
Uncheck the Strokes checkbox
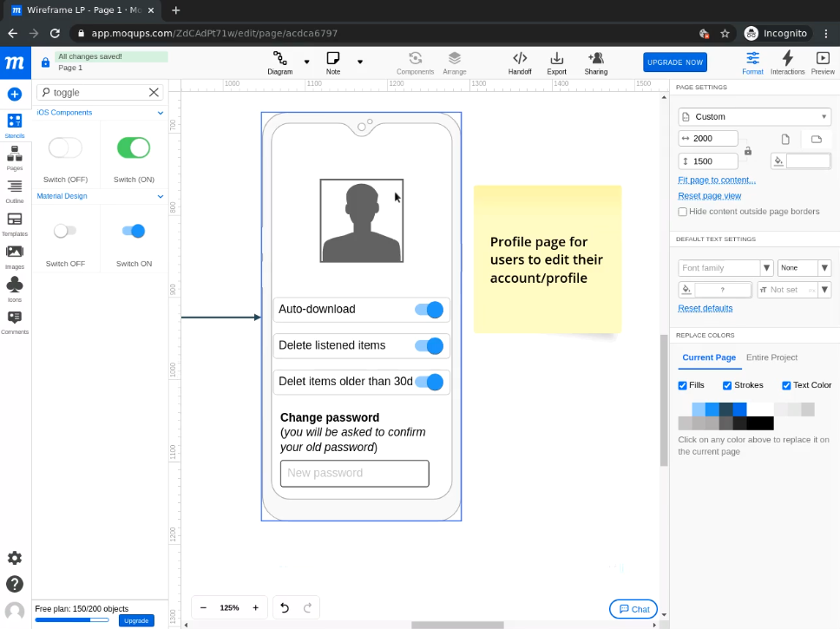click(727, 385)
